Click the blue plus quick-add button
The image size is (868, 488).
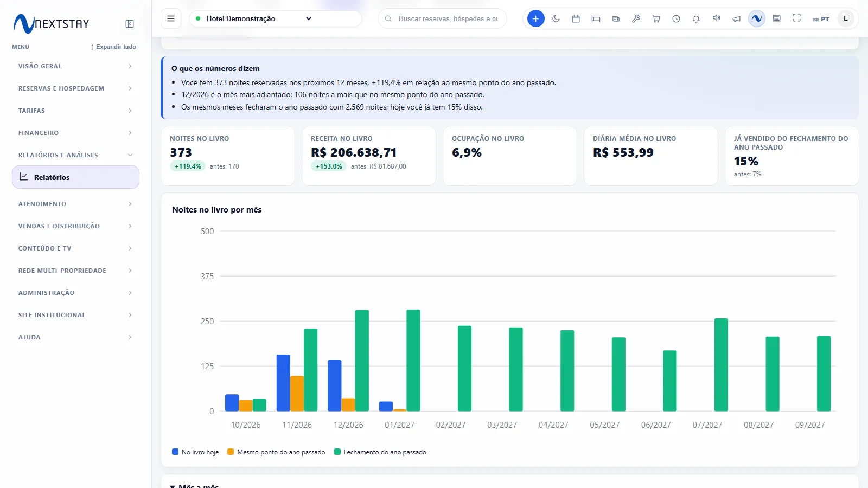click(x=535, y=18)
